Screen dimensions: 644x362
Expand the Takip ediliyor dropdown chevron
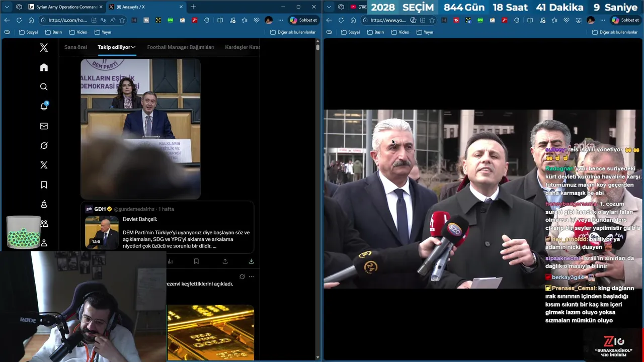coord(133,47)
